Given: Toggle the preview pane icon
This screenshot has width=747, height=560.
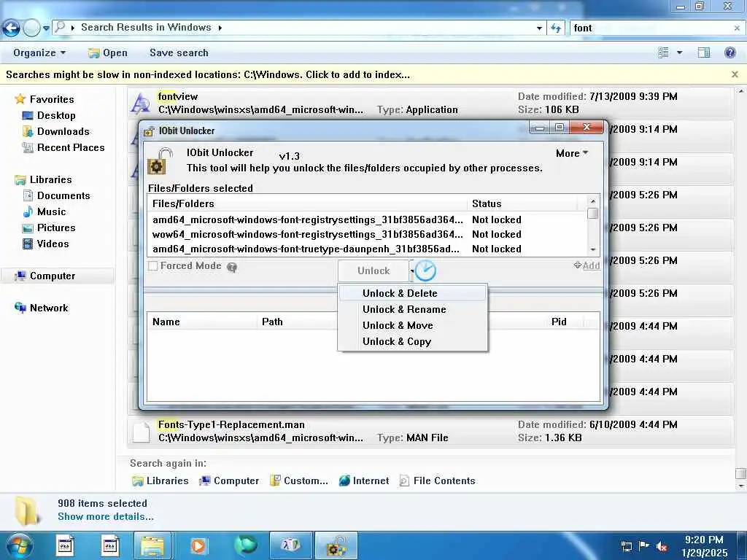Looking at the screenshot, I should [704, 52].
